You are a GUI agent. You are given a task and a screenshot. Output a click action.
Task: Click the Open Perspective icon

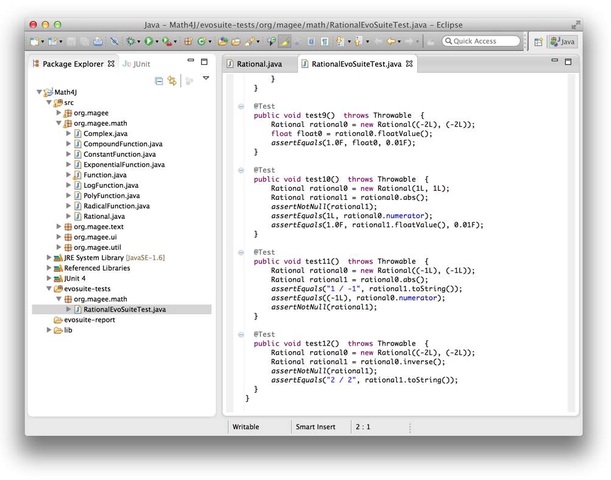tap(539, 42)
